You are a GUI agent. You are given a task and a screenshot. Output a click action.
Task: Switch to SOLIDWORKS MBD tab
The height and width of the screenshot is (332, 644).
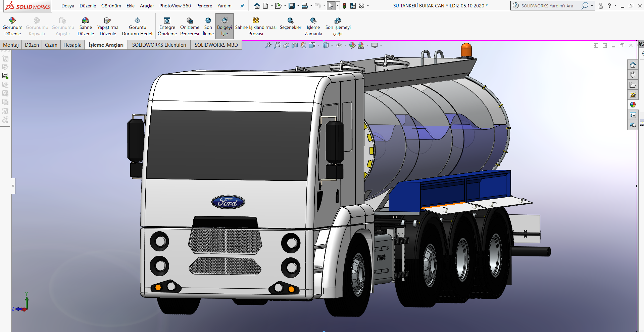point(216,45)
